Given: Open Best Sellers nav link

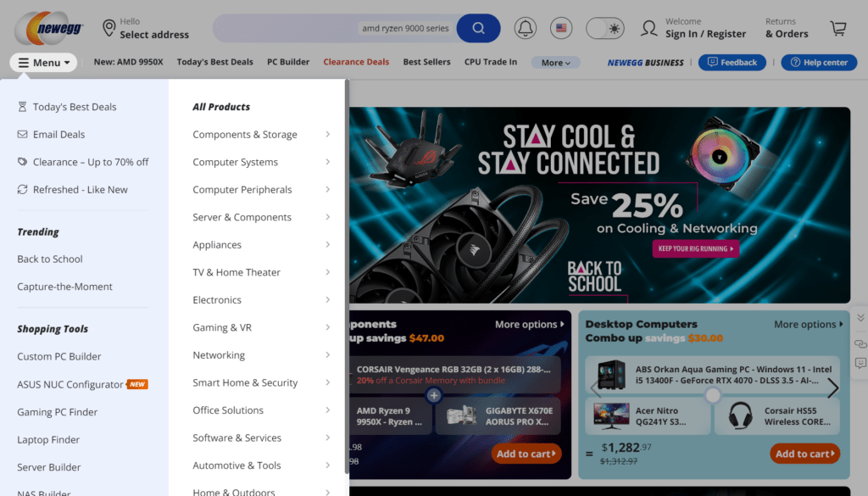Looking at the screenshot, I should click(426, 62).
